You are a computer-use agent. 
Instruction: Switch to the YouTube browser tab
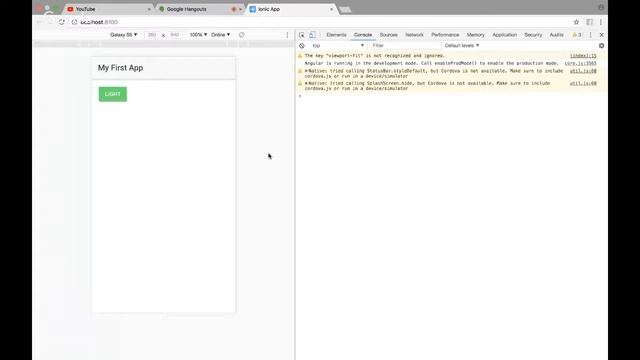pos(108,9)
